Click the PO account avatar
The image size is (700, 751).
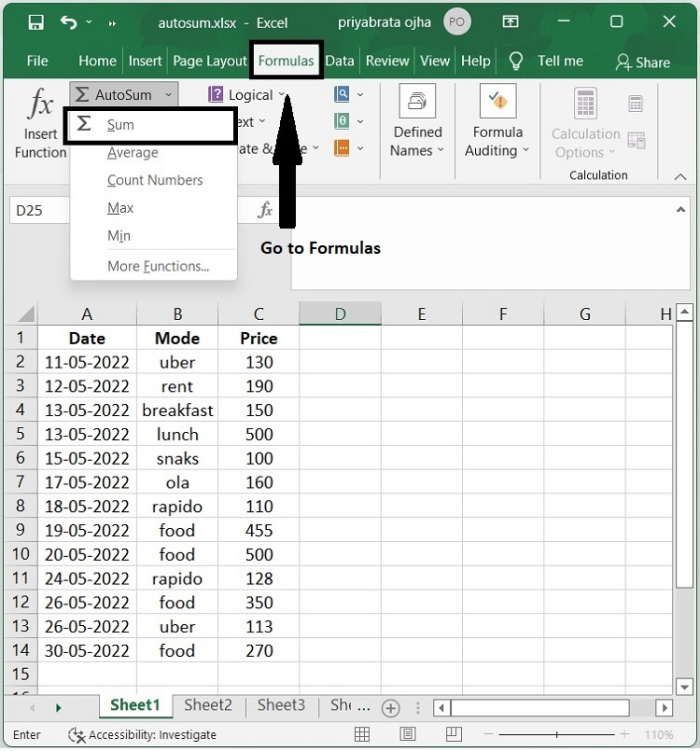coord(457,22)
